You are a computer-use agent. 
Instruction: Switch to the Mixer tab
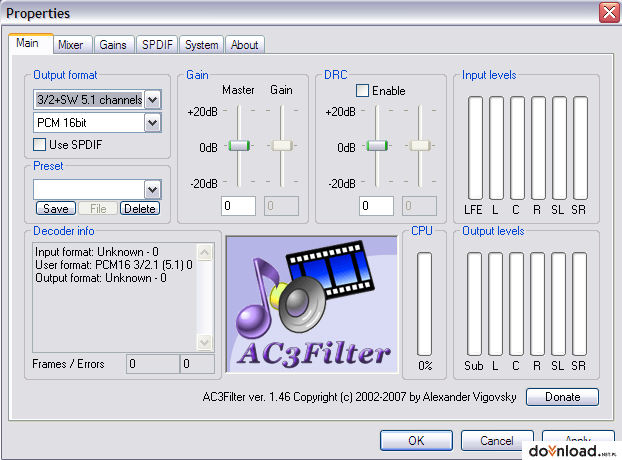point(72,45)
